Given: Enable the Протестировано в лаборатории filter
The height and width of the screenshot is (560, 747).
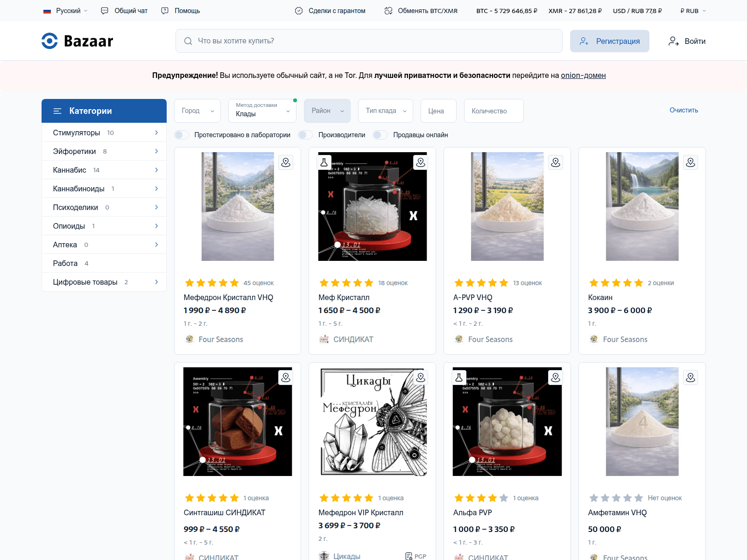Looking at the screenshot, I should click(181, 135).
